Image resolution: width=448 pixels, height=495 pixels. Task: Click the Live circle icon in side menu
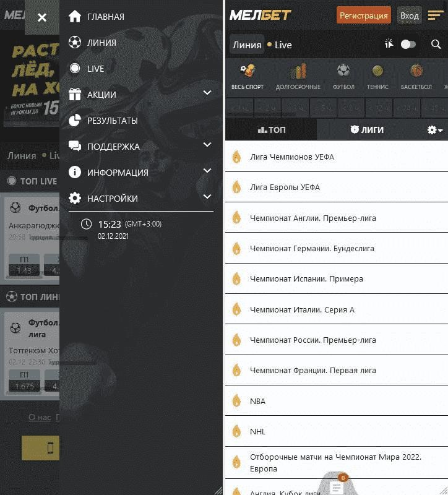(x=75, y=68)
